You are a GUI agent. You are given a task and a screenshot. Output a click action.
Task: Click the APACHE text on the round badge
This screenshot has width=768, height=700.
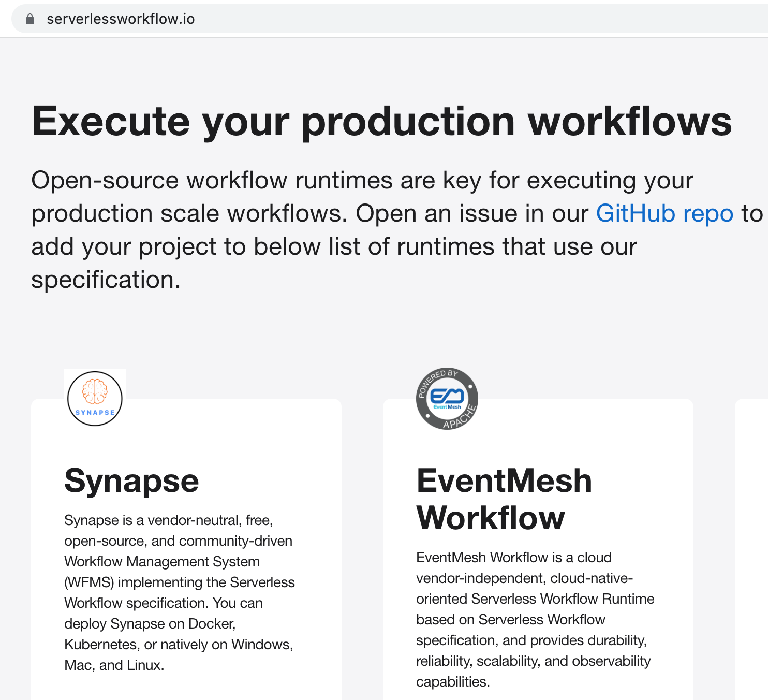460,419
